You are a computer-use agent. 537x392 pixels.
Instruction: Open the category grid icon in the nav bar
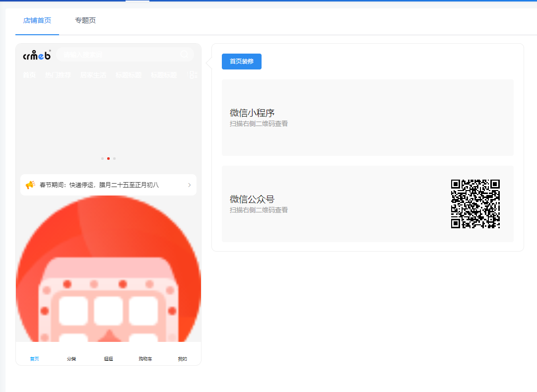(193, 74)
